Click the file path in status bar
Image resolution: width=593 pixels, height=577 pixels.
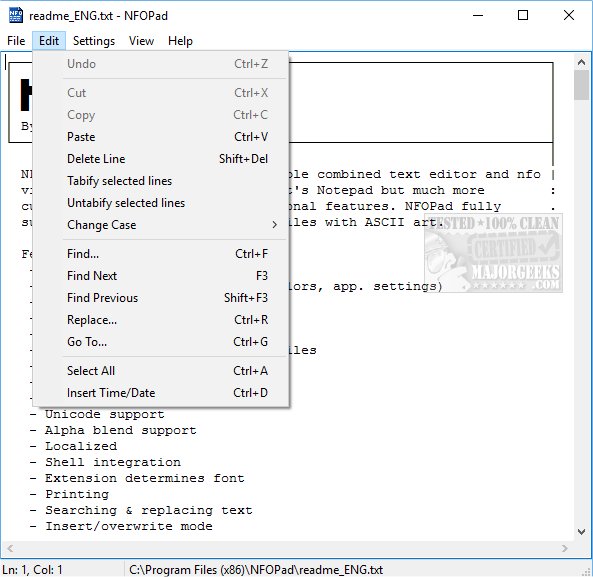256,569
